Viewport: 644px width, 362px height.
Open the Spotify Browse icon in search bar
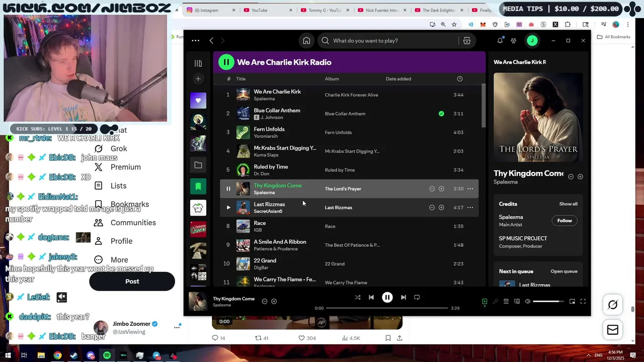(x=467, y=41)
